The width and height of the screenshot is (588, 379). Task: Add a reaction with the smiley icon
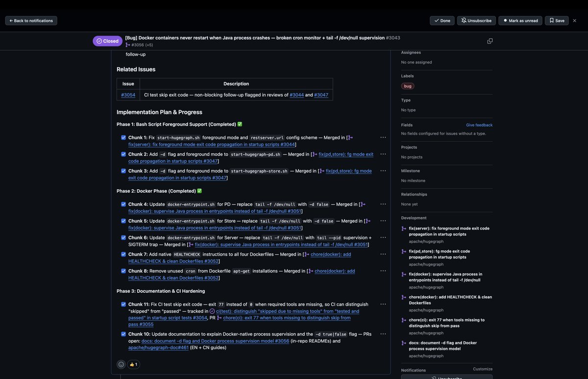[x=121, y=364]
